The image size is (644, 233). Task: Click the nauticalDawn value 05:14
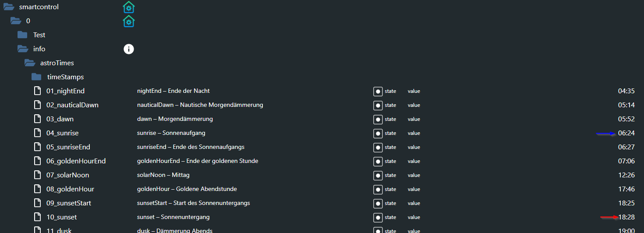626,105
